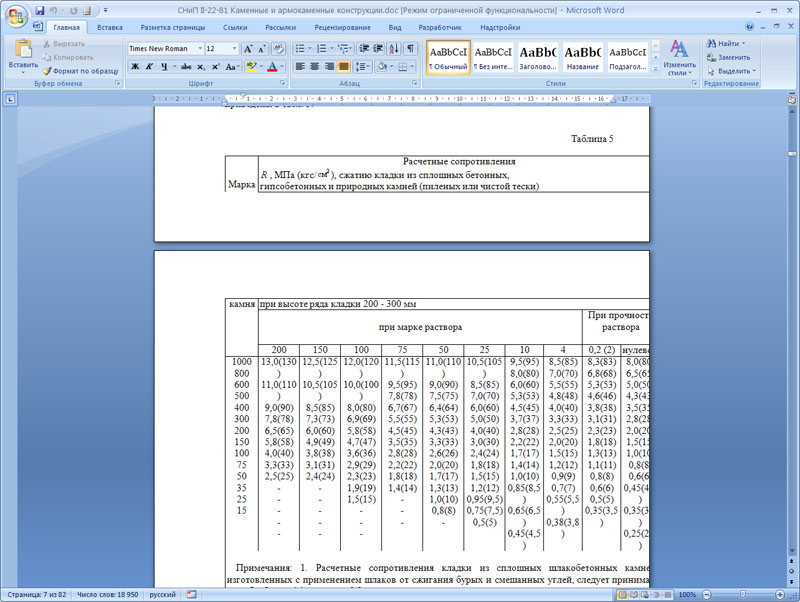Apply superscript formatting
The height and width of the screenshot is (602, 800).
215,66
